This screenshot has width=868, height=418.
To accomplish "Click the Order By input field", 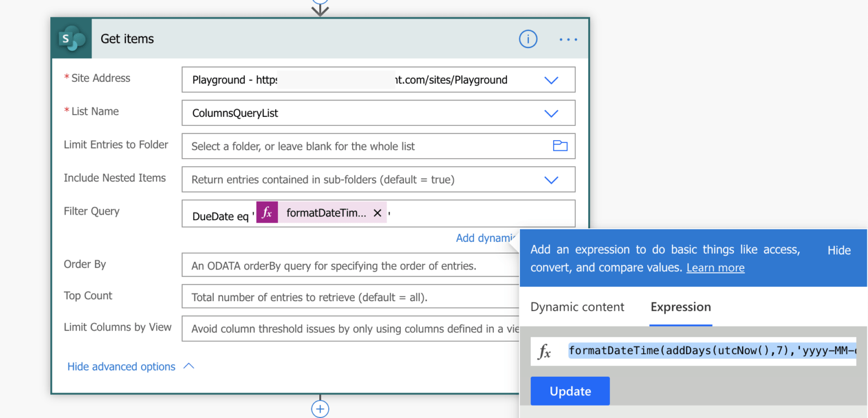I will click(x=350, y=265).
